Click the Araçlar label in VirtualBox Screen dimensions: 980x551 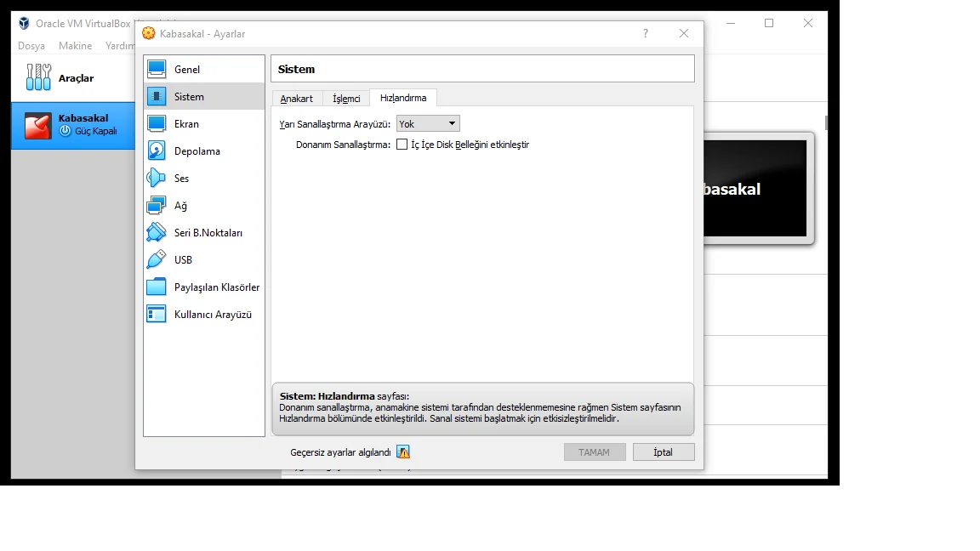[x=77, y=78]
